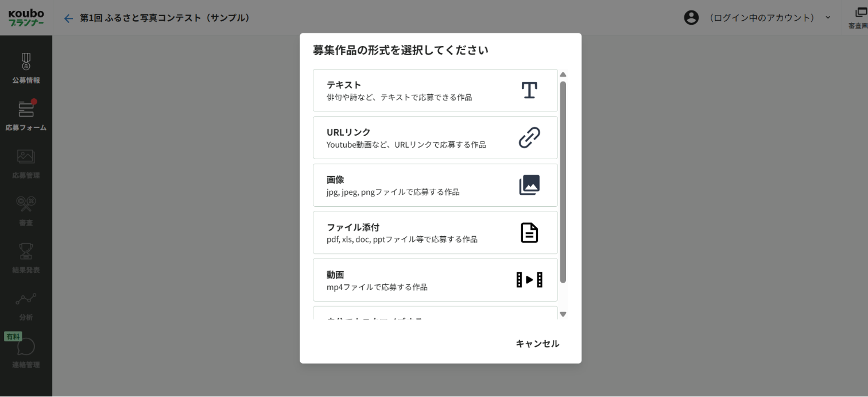Viewport: 868px width, 397px height.
Task: Click the dialog scrollbar down arrow
Action: click(563, 314)
